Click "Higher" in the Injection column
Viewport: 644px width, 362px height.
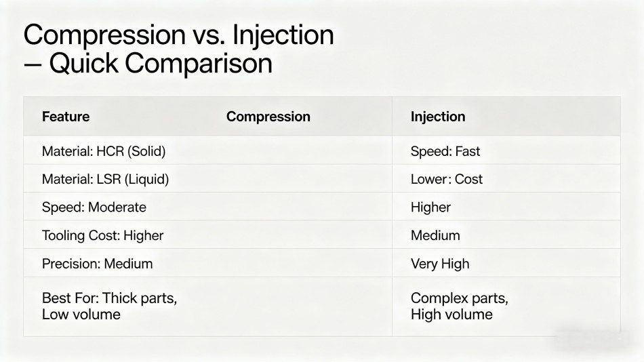(x=430, y=207)
